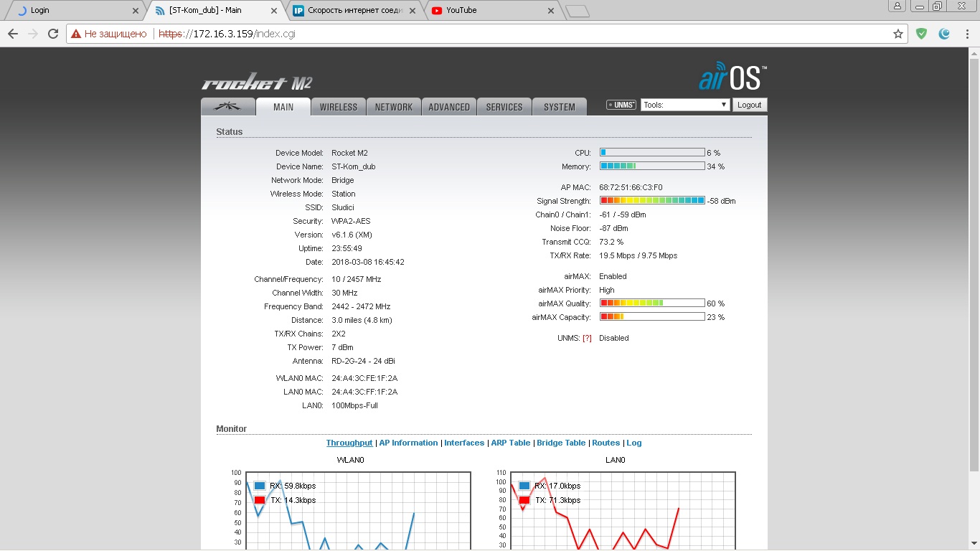Select the 10 / 2457 MHz value

point(357,279)
